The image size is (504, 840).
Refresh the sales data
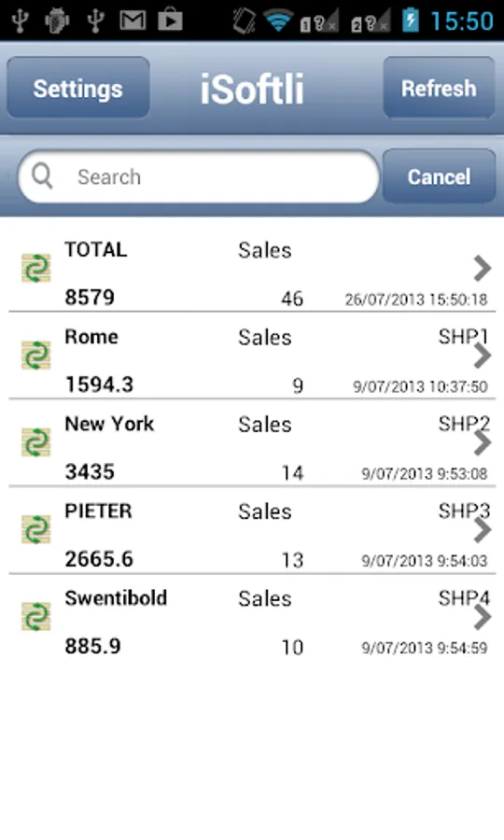point(439,88)
